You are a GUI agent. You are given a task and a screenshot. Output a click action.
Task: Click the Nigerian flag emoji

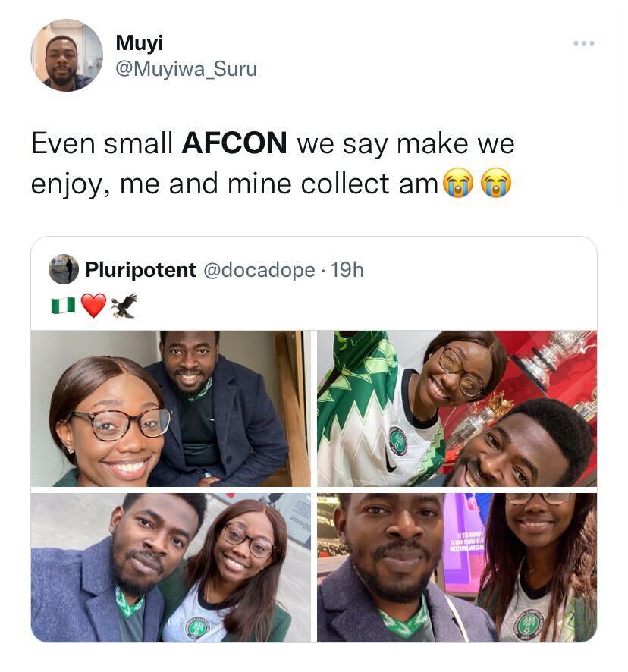pos(63,306)
